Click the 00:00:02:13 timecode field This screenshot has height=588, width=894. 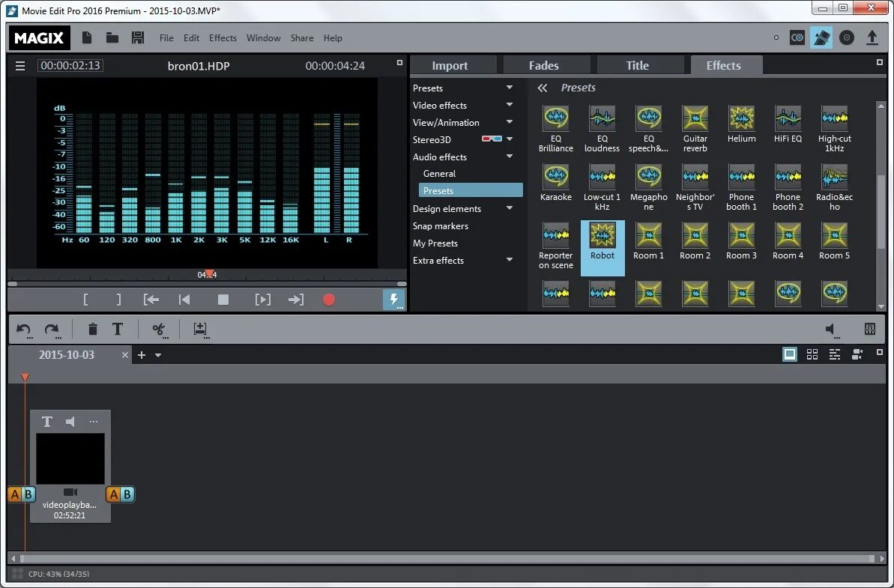[x=70, y=65]
